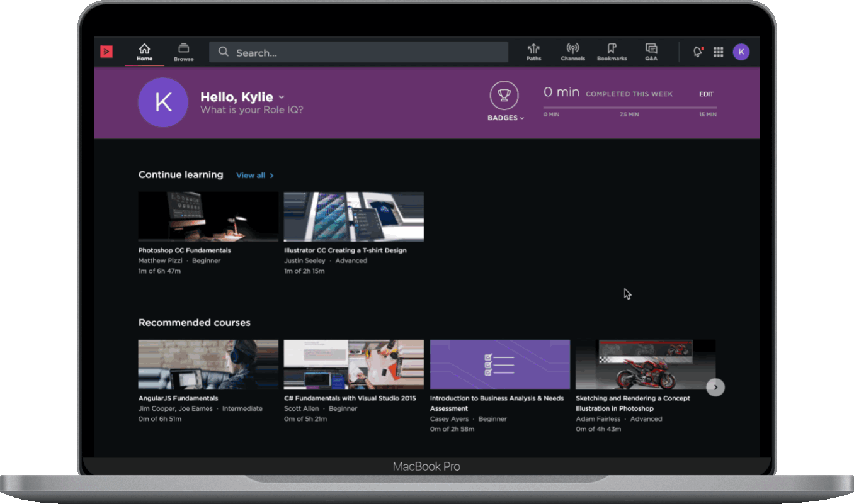Click View all next to Continue learning
This screenshot has width=854, height=504.
[x=254, y=176]
